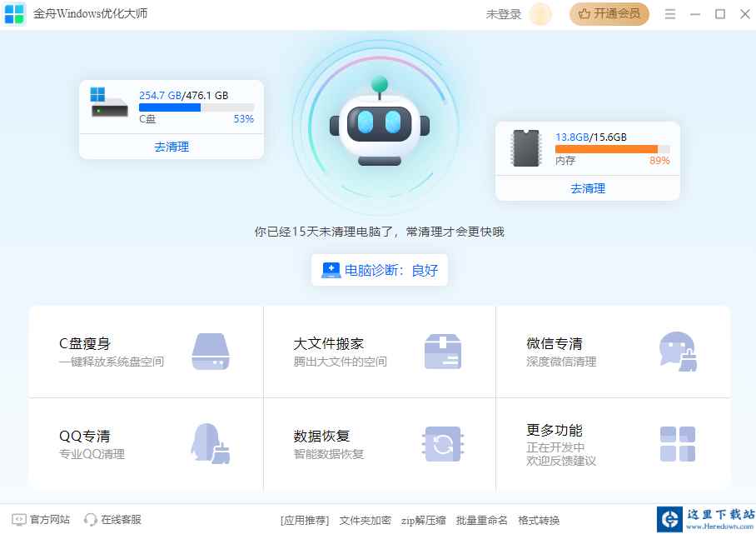The height and width of the screenshot is (534, 756).
Task: Click the 批量重命名 recommended app link
Action: pos(482,521)
